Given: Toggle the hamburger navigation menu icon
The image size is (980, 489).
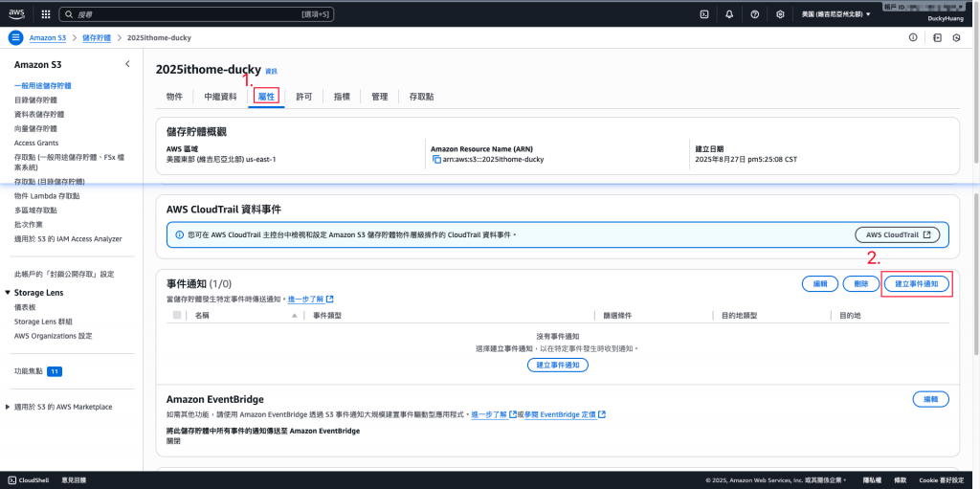Looking at the screenshot, I should tap(15, 37).
